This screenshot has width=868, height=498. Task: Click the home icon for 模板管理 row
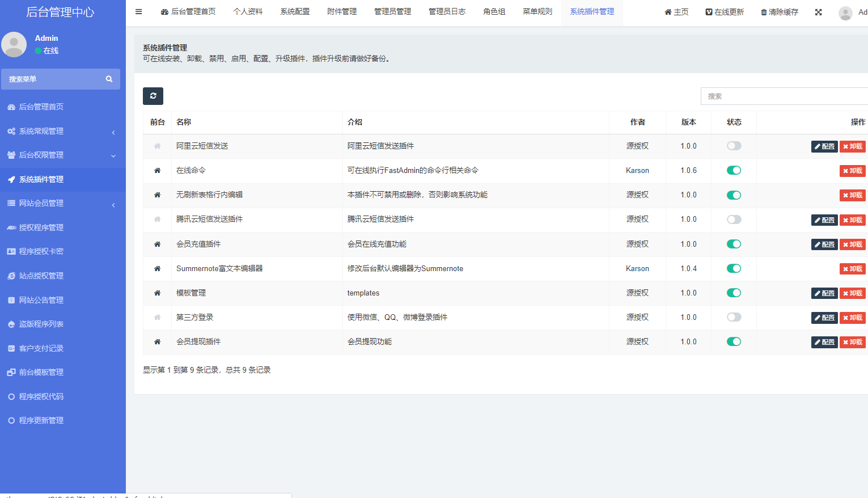(x=158, y=293)
